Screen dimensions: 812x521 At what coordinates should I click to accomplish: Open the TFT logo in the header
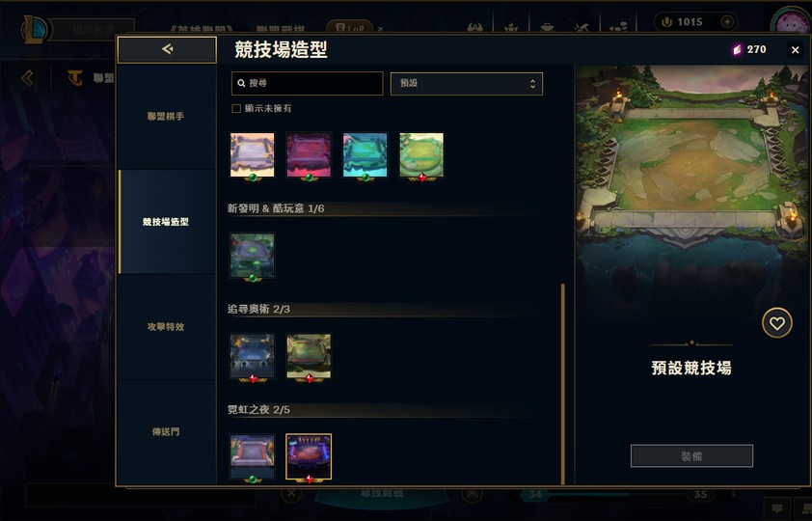(x=75, y=78)
